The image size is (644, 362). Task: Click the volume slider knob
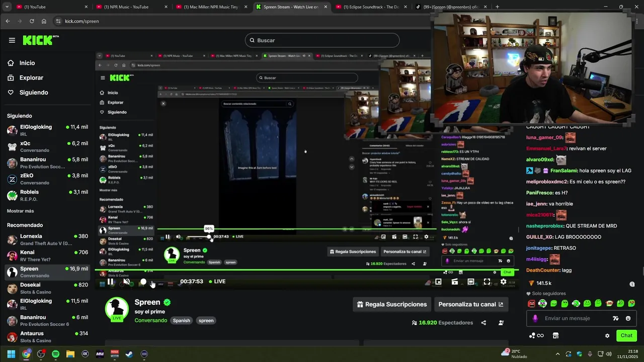(143, 282)
